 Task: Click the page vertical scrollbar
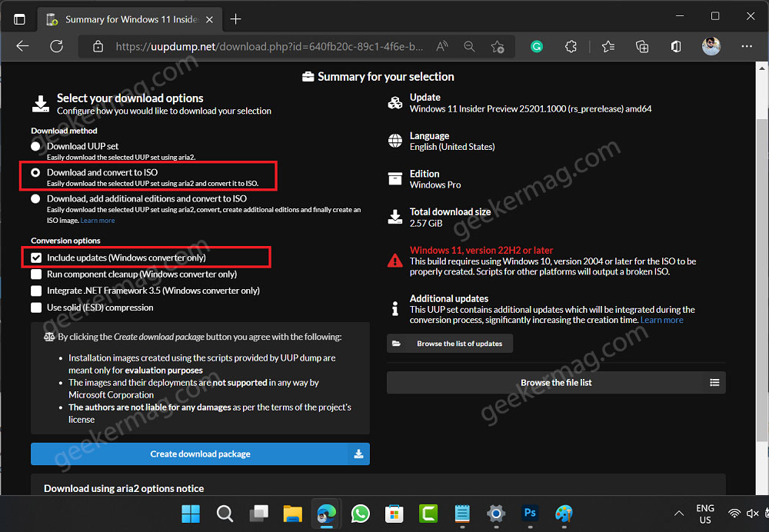pos(761,280)
